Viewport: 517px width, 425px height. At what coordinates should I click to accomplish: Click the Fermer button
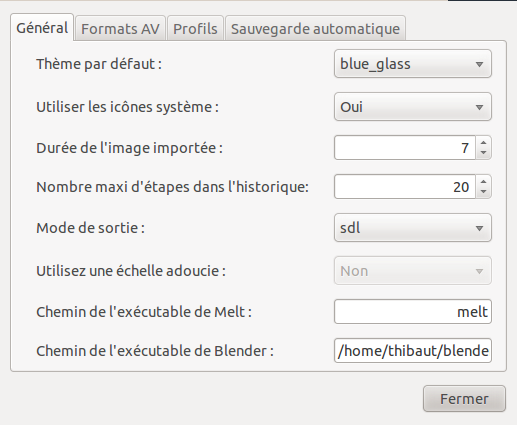tap(464, 399)
